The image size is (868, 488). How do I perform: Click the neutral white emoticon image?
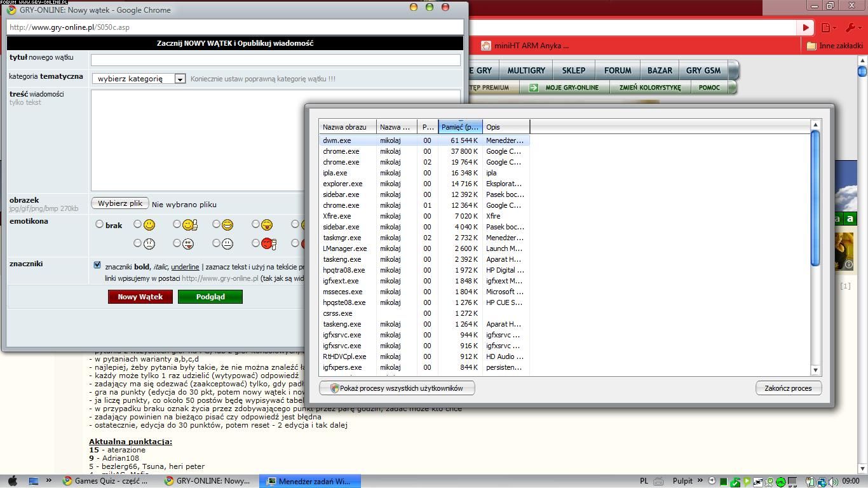(x=227, y=243)
